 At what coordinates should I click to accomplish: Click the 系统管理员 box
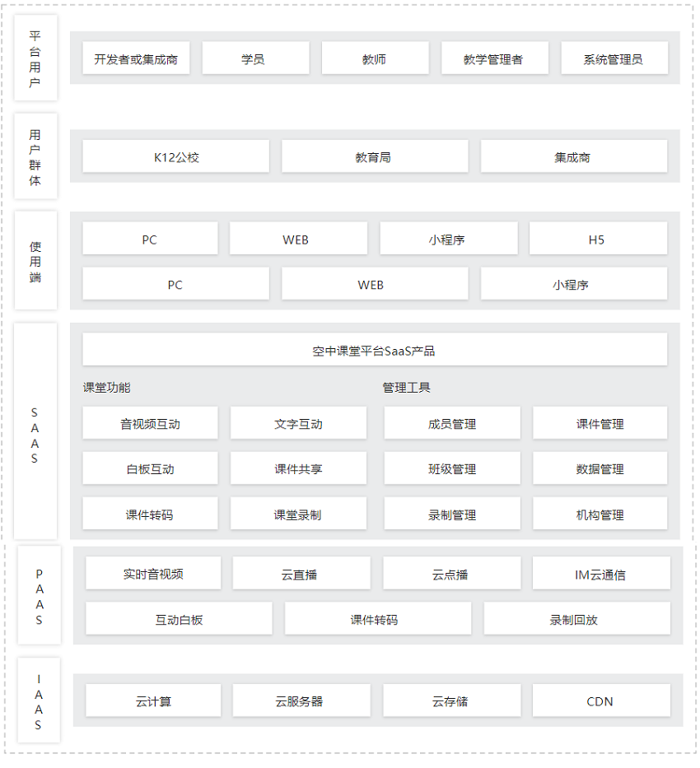614,58
